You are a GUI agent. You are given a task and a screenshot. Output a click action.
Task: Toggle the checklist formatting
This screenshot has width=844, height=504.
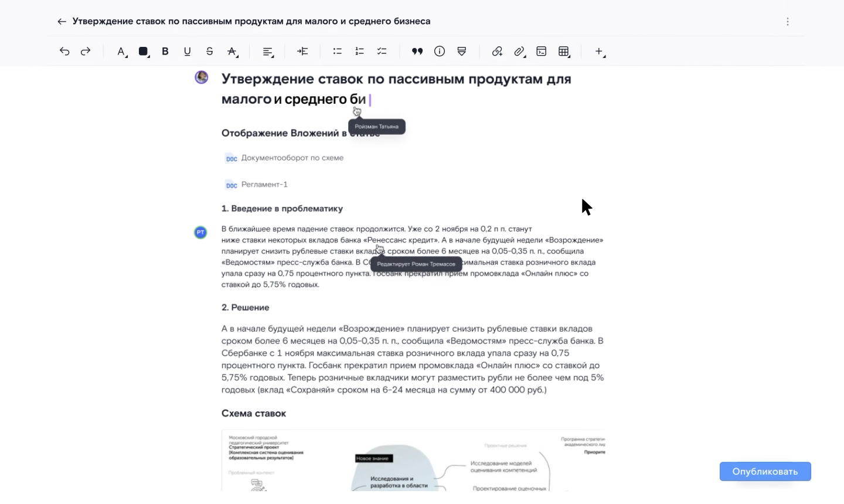point(382,52)
